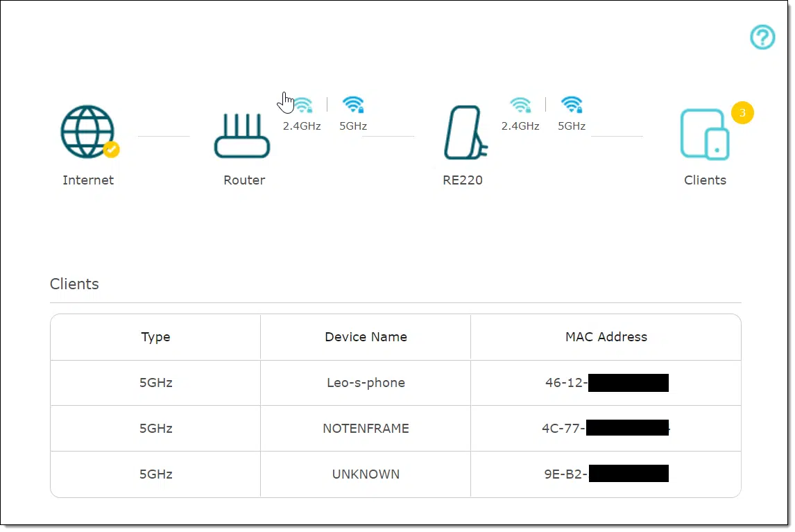Click the RE220 2.4GHz wifi icon
The width and height of the screenshot is (795, 532).
click(521, 105)
